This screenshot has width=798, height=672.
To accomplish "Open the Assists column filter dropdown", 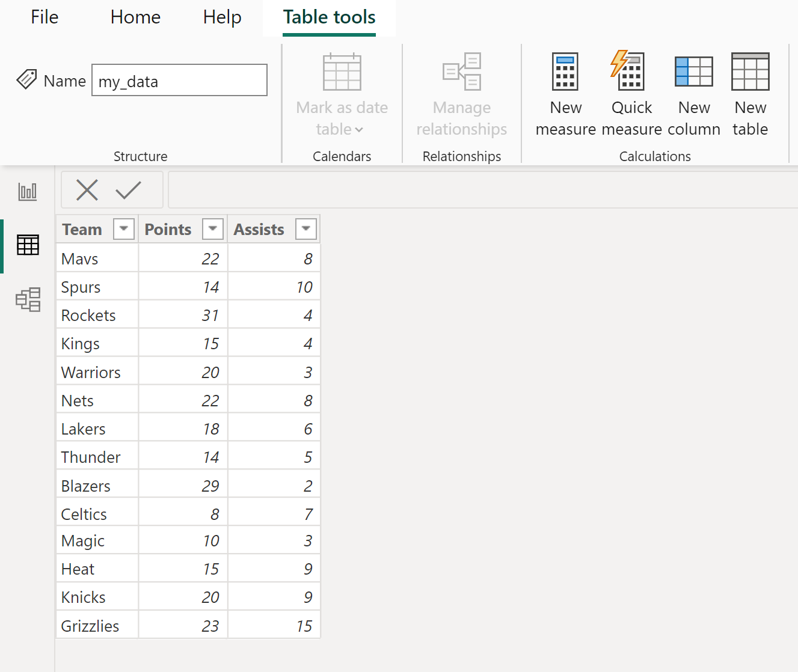I will 306,229.
